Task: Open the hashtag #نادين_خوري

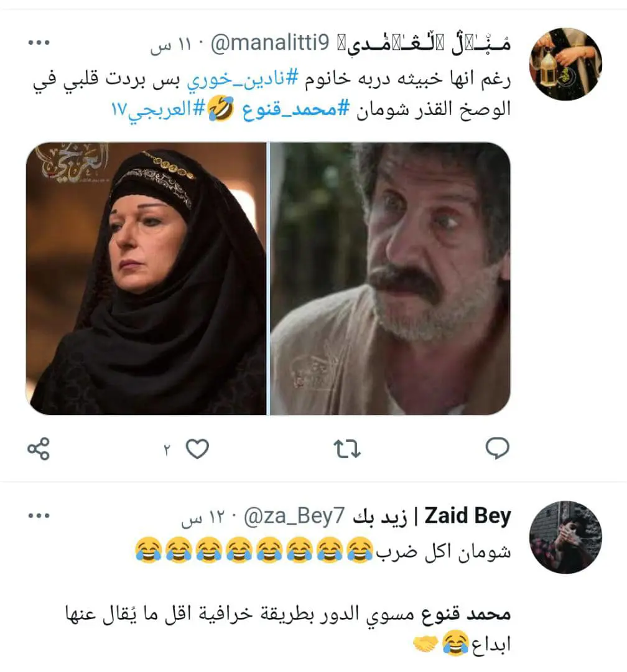Action: 242,78
